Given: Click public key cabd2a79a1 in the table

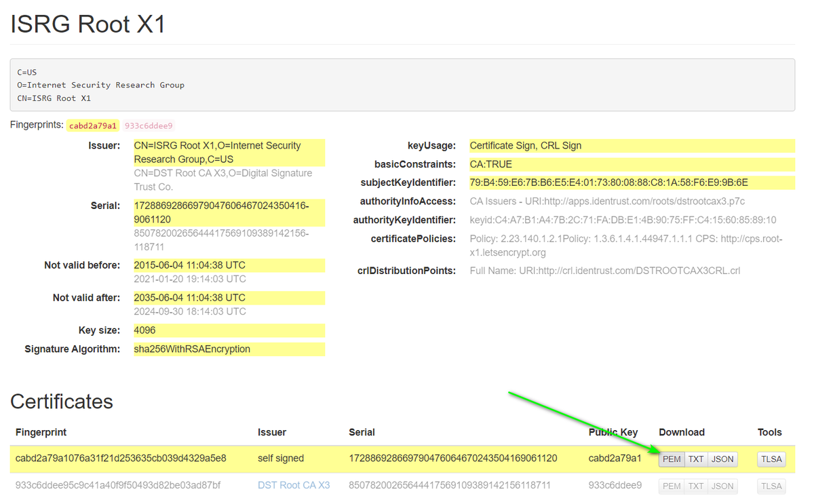Looking at the screenshot, I should (x=615, y=459).
